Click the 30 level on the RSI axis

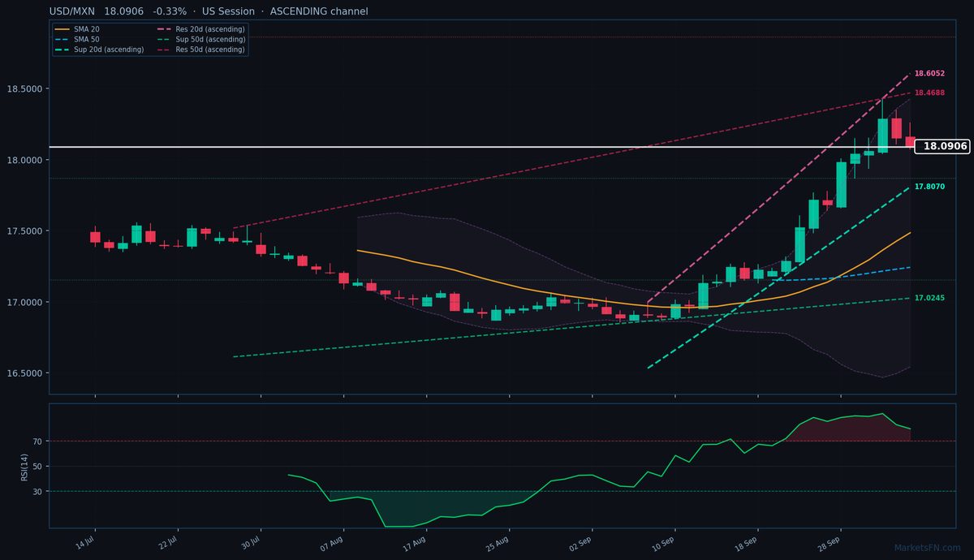[37, 492]
